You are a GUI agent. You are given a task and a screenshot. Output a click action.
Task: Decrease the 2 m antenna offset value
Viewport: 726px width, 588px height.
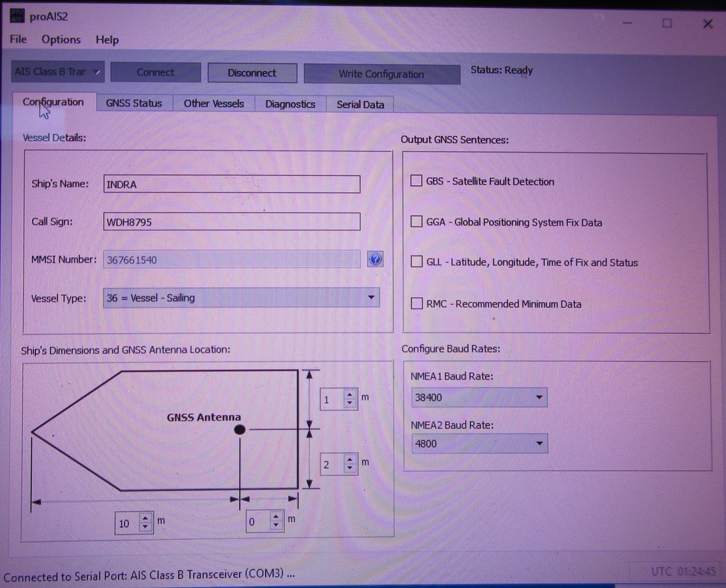(x=350, y=467)
